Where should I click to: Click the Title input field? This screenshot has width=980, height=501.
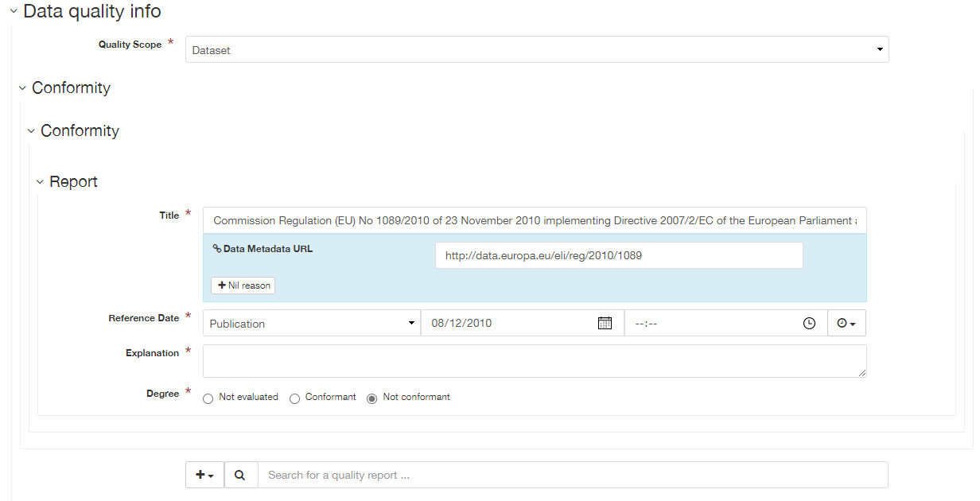pyautogui.click(x=535, y=220)
